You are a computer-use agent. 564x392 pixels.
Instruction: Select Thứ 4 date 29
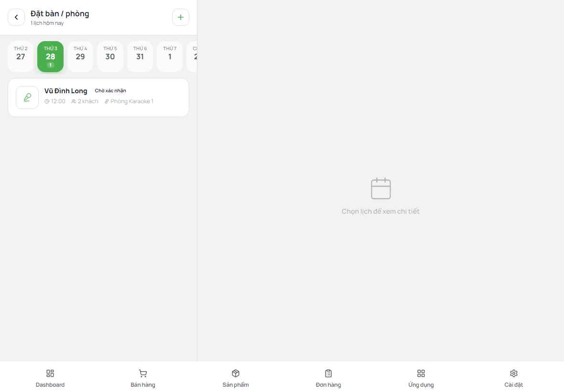[x=80, y=57]
